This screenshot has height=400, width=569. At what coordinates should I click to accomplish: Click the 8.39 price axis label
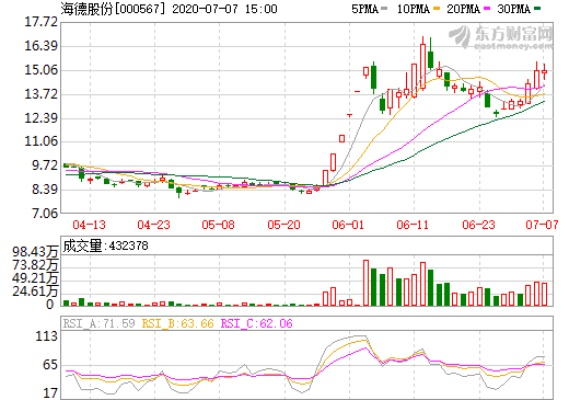click(44, 189)
